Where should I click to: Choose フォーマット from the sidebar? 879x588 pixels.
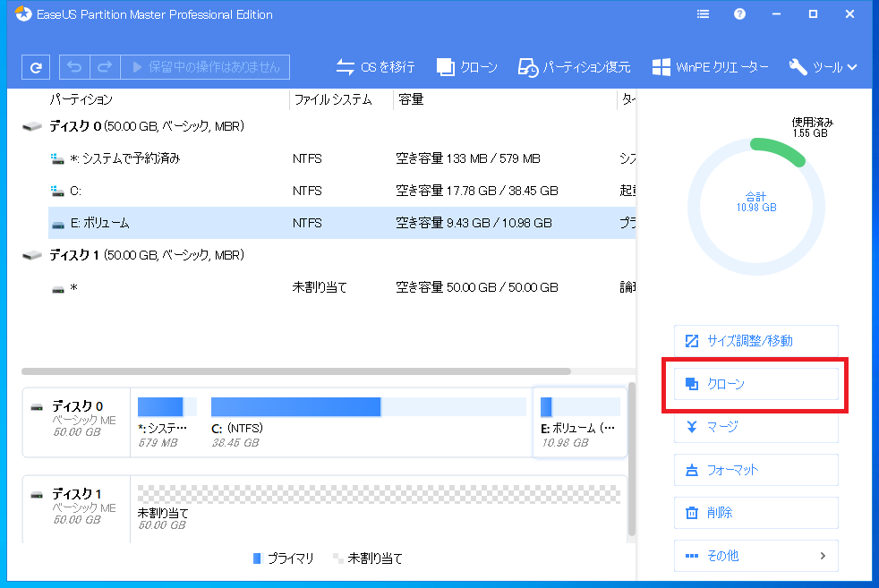pyautogui.click(x=755, y=470)
